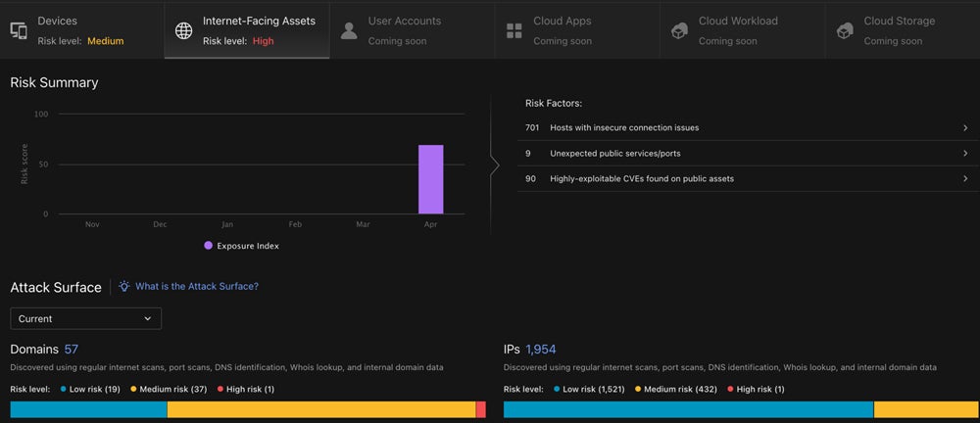
Task: Click the lightbulb icon beside Attack Surface
Action: pos(124,287)
